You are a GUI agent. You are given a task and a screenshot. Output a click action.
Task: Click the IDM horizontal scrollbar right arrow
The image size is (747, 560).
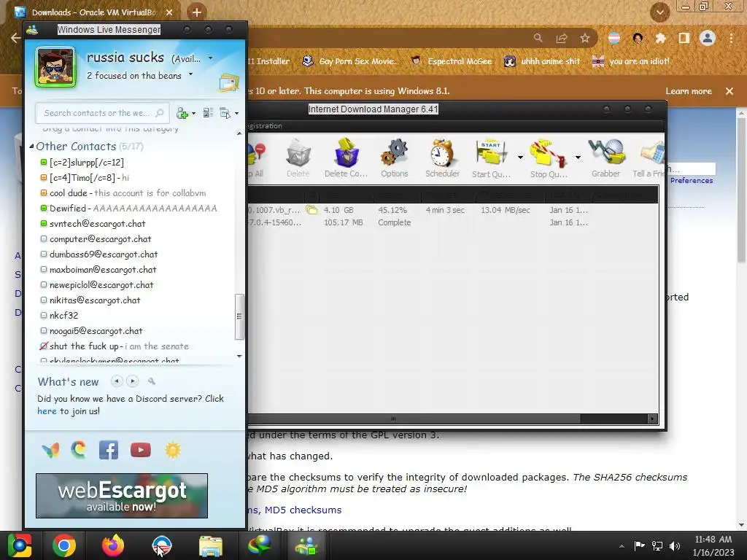click(652, 419)
